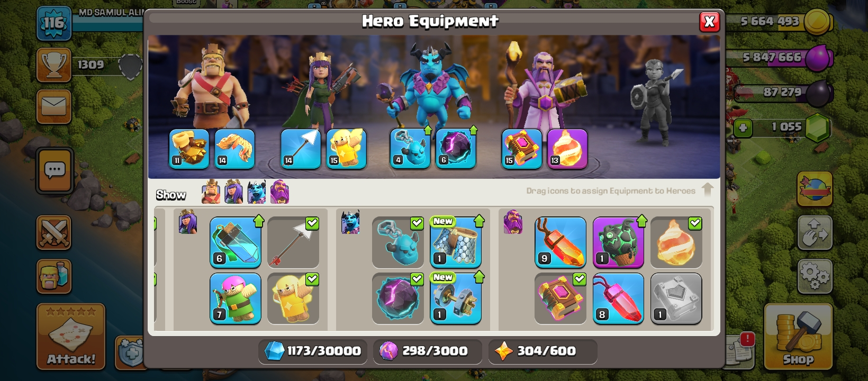The image size is (868, 381).
Task: Close the Hero Equipment window
Action: (709, 22)
